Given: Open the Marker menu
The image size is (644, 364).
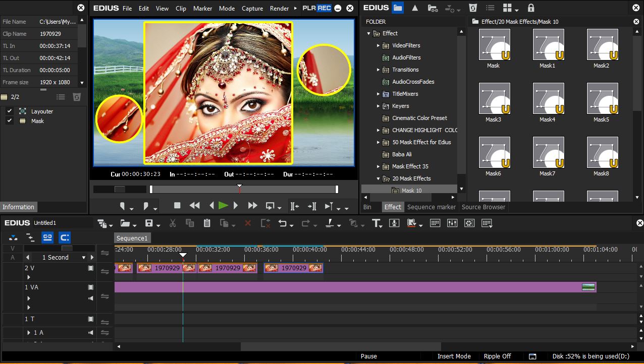Looking at the screenshot, I should tap(202, 8).
